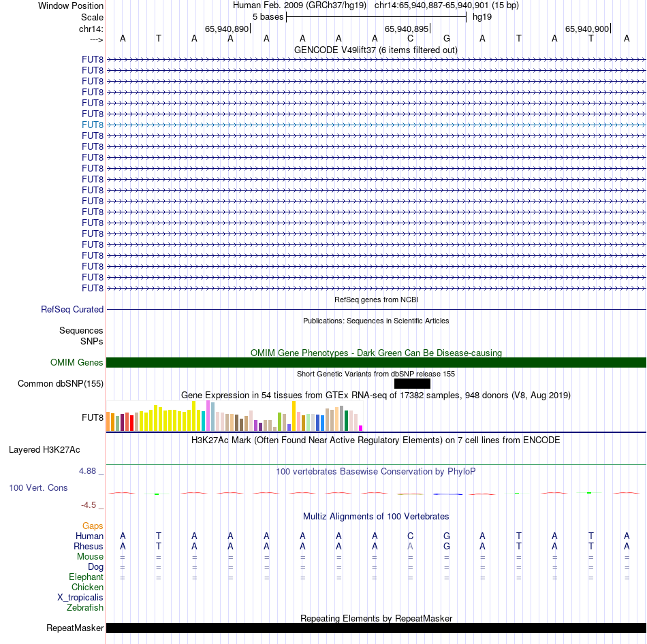This screenshot has width=647, height=644.
Task: Click the first orange bar of GTEx chart
Action: [x=108, y=421]
